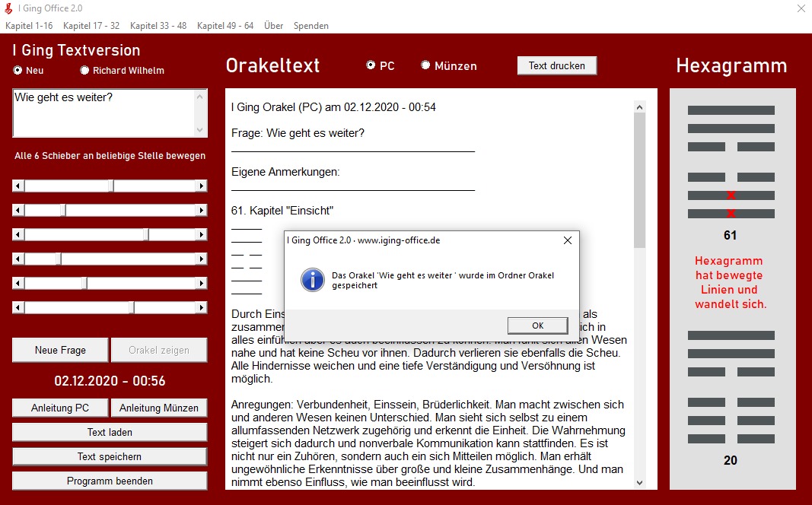
Task: Click the right arrow of the second slider
Action: point(202,210)
